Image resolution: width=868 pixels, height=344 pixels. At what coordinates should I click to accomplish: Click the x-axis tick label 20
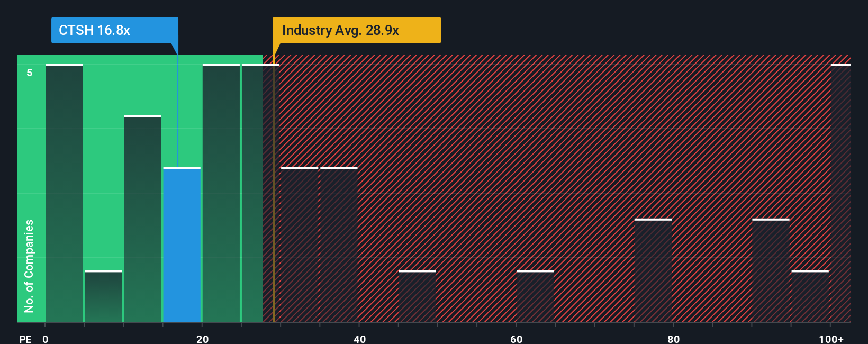click(x=203, y=339)
